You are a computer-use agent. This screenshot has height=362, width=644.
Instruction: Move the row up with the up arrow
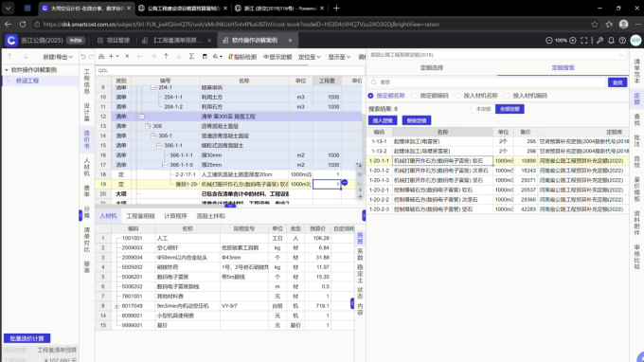166,56
